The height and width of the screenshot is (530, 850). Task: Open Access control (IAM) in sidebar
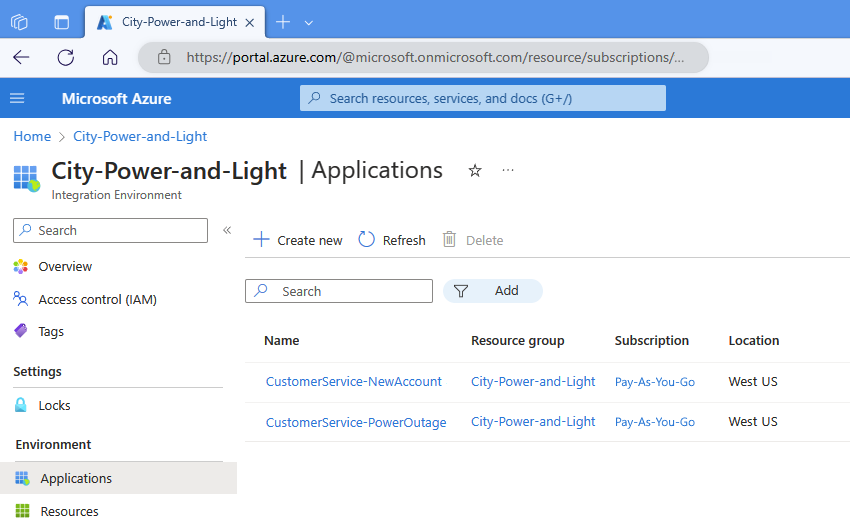pos(96,299)
